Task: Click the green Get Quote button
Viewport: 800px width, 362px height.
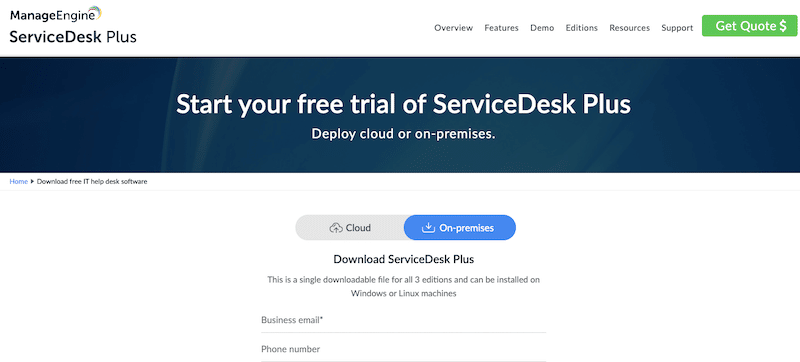Action: 749,26
